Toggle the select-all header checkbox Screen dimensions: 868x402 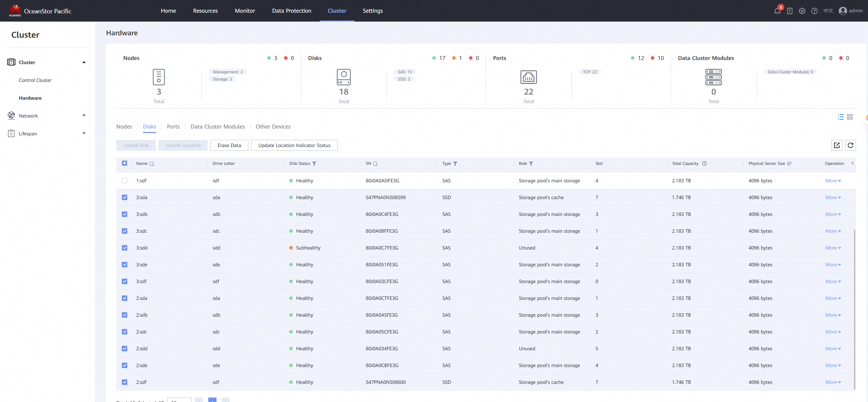(x=125, y=163)
